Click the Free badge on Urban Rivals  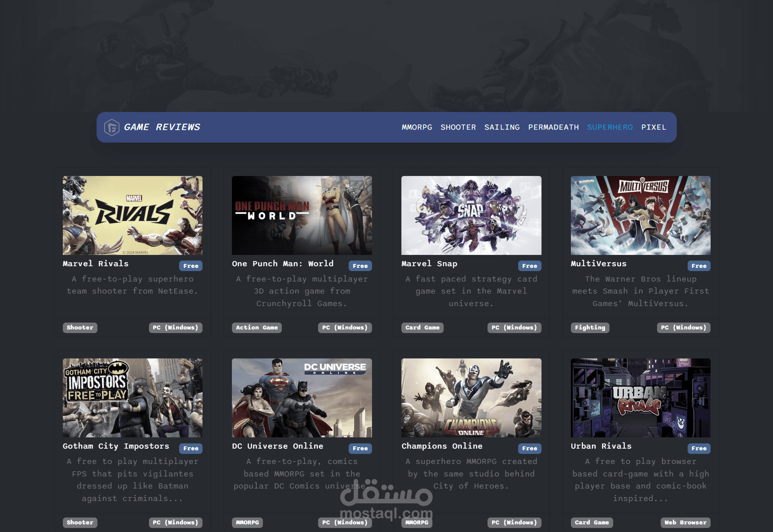(x=699, y=448)
